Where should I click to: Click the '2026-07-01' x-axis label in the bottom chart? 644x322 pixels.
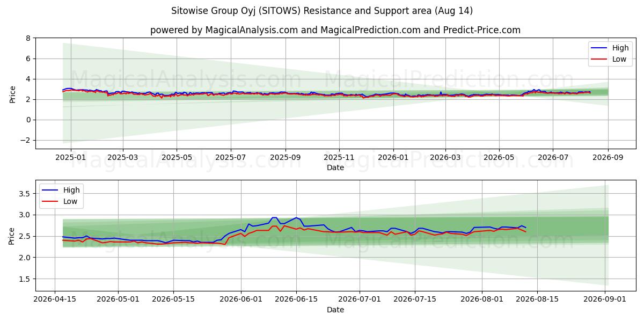tap(358, 300)
